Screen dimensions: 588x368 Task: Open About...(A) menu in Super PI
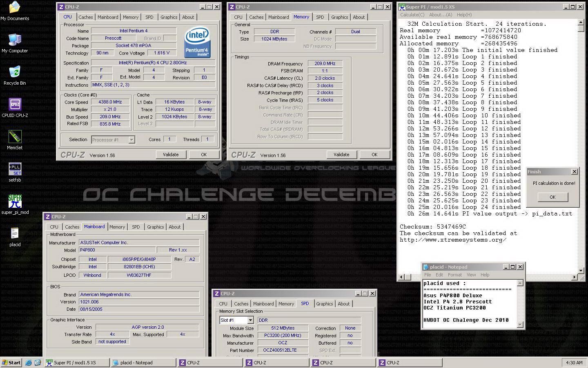click(x=441, y=15)
